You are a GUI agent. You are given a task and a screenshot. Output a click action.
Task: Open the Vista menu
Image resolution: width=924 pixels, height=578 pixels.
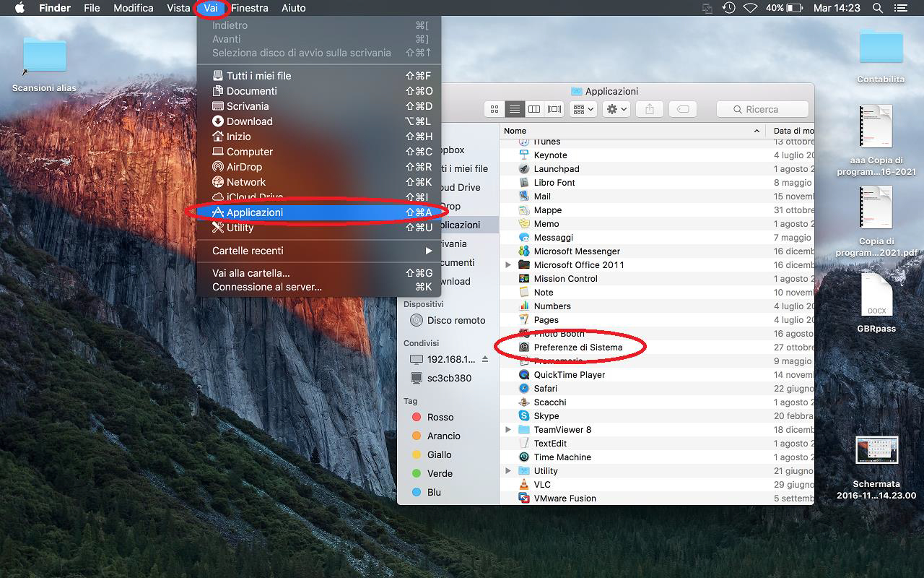click(x=178, y=8)
